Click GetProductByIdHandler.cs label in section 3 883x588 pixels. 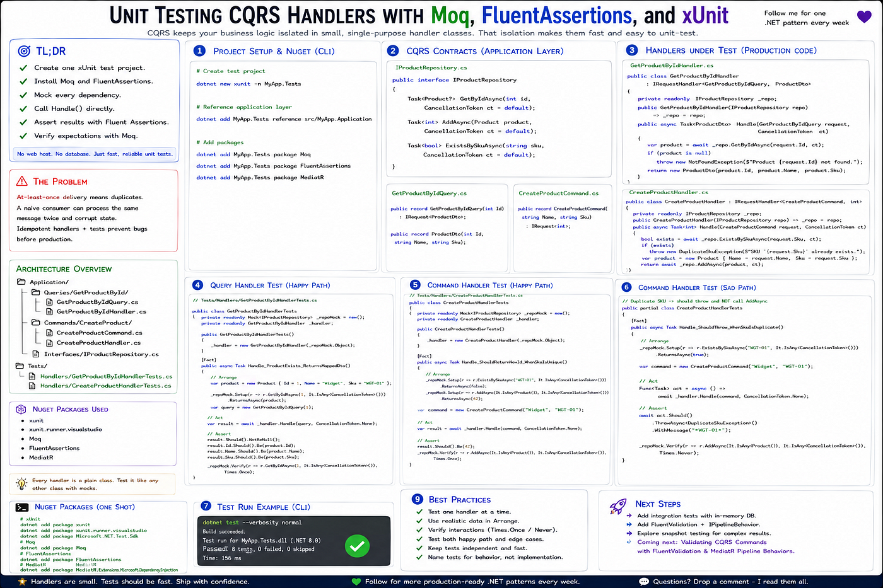click(x=672, y=66)
